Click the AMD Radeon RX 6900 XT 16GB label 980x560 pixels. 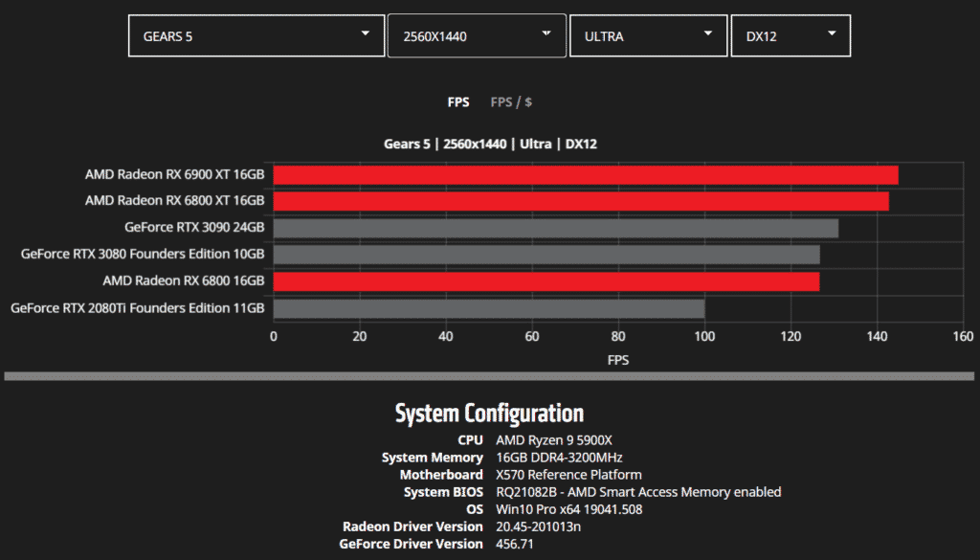(174, 174)
